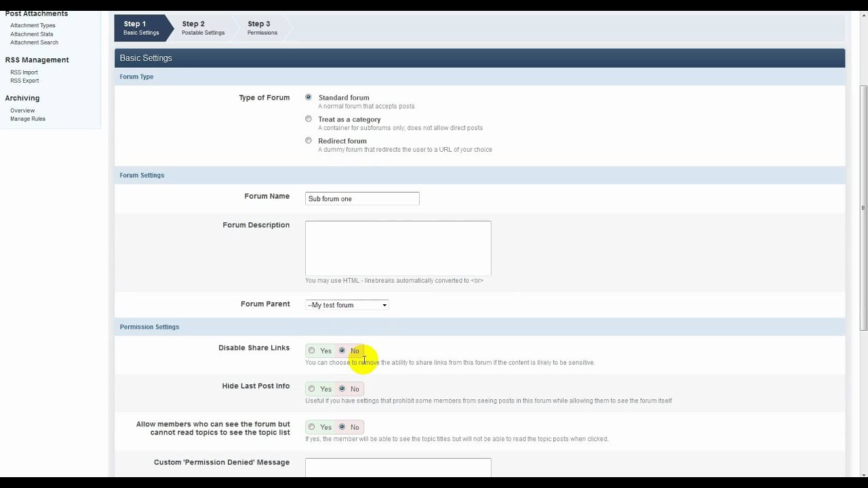Click the Forum Name input field

[x=362, y=199]
